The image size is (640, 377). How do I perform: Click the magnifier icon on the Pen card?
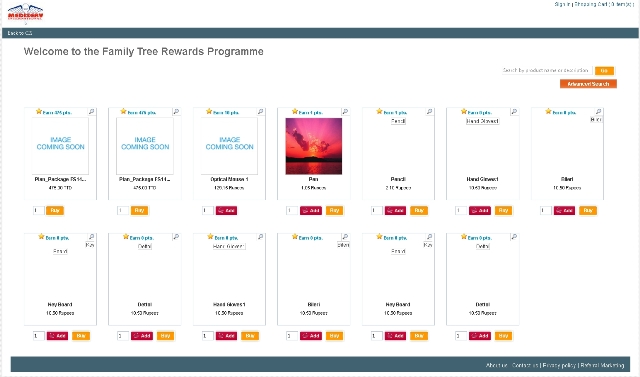click(x=345, y=111)
